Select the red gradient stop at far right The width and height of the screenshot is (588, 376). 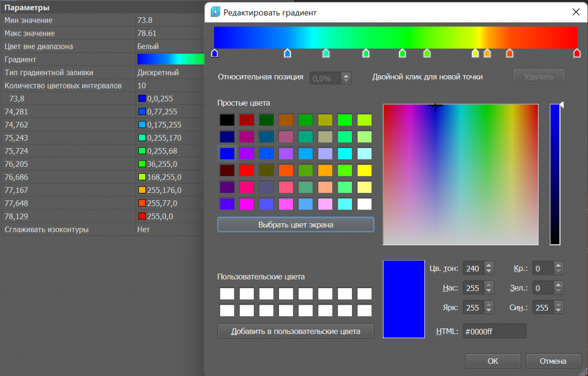point(577,53)
